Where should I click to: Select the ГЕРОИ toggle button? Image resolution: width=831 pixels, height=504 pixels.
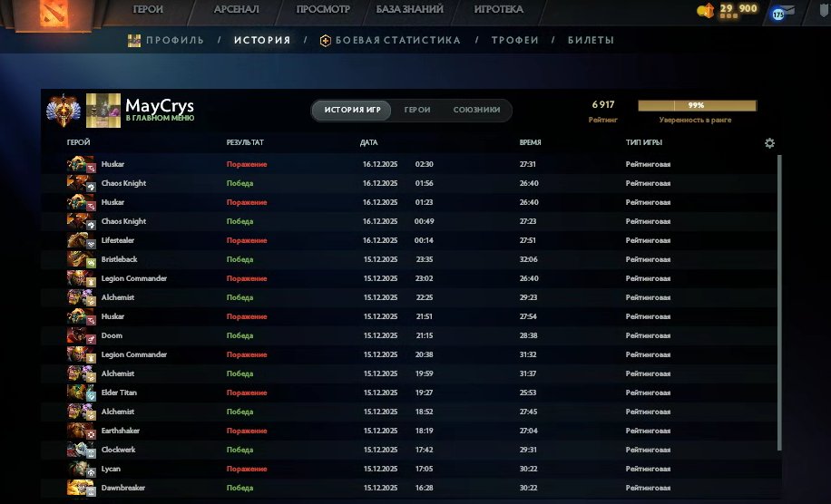point(417,110)
